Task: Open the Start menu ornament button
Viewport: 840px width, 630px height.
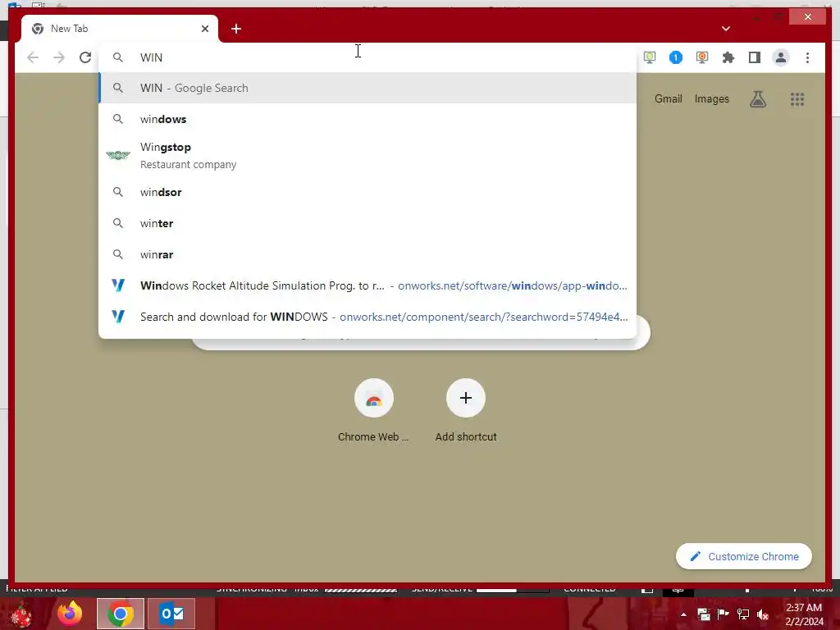Action: [21, 614]
